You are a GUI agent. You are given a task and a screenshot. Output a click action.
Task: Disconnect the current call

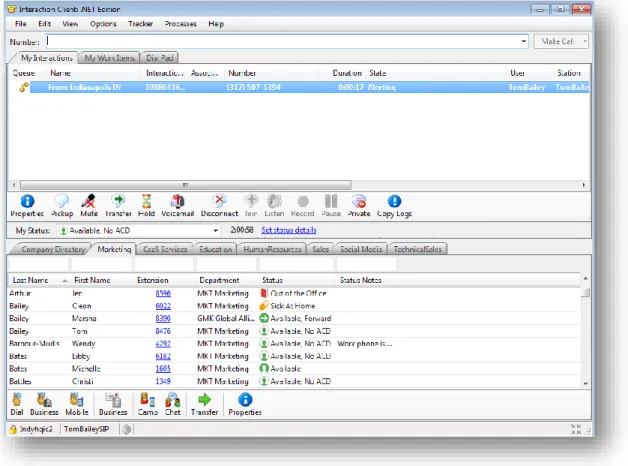coord(219,205)
